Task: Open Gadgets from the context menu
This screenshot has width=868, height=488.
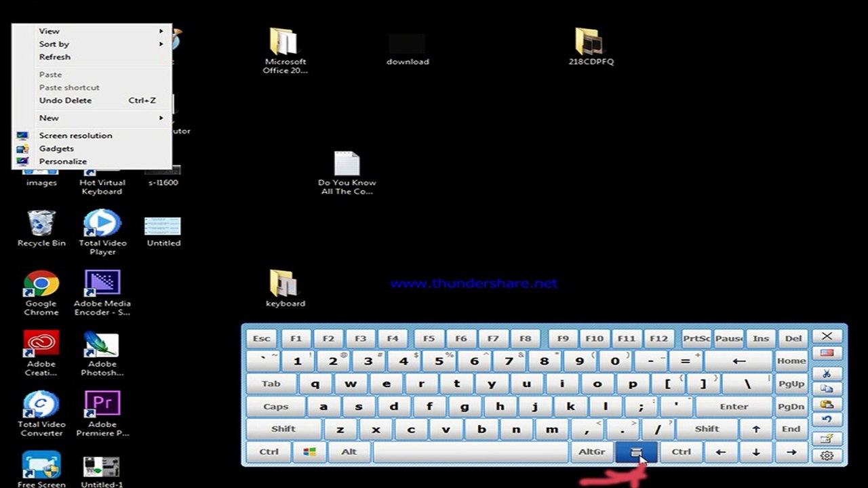Action: [x=92, y=148]
